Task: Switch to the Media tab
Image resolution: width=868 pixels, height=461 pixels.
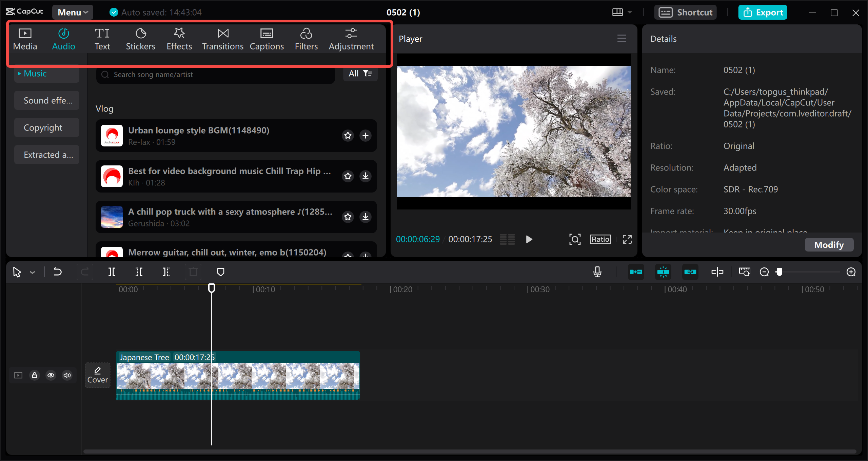Action: pos(25,38)
